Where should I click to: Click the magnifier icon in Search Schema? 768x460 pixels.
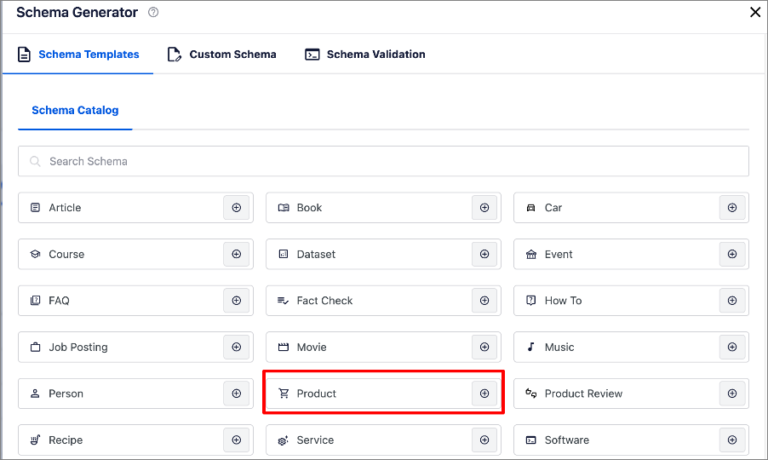[x=35, y=161]
